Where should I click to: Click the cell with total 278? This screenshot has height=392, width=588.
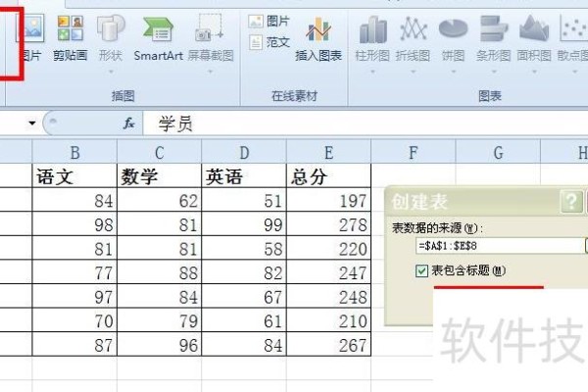point(329,224)
